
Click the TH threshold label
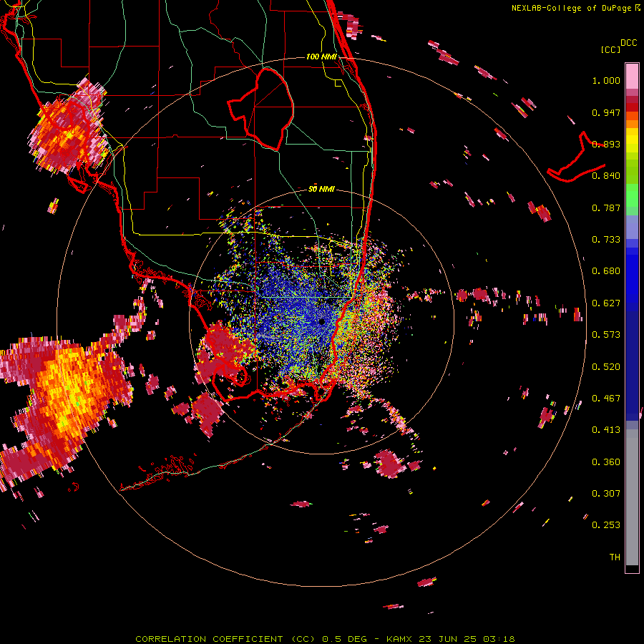(x=615, y=557)
